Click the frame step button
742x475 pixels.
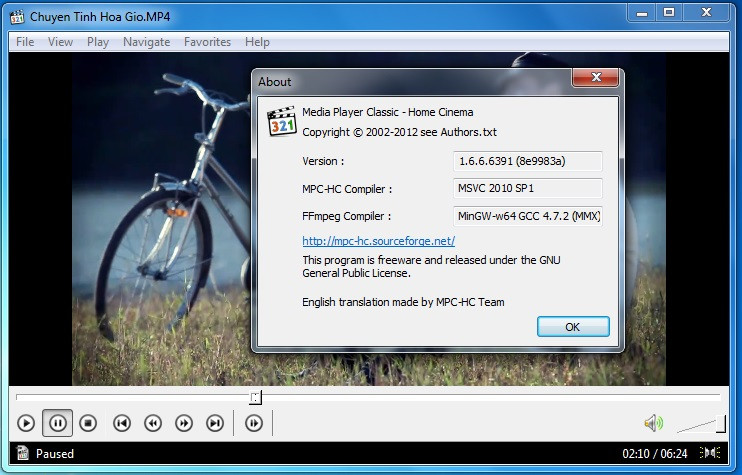[x=254, y=423]
